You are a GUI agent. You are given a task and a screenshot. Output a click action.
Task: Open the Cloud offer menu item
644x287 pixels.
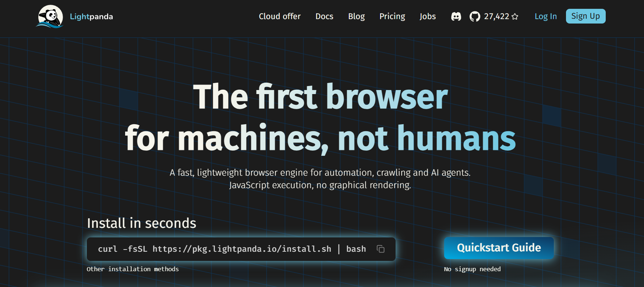tap(280, 17)
